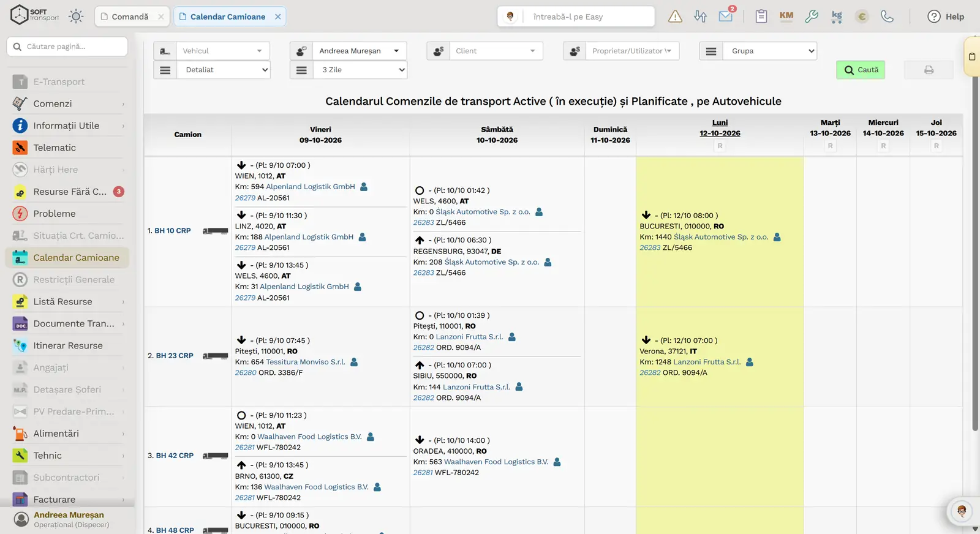Open the chat assistant avatar icon

tap(962, 511)
